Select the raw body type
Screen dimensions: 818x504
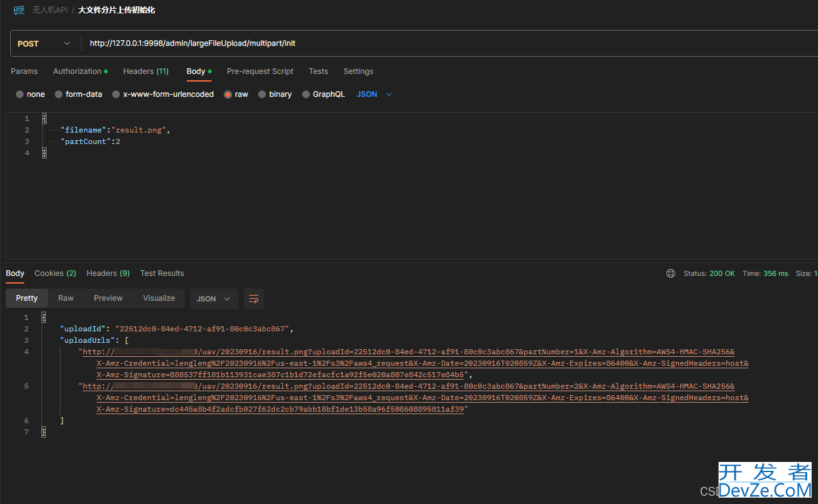click(x=236, y=94)
